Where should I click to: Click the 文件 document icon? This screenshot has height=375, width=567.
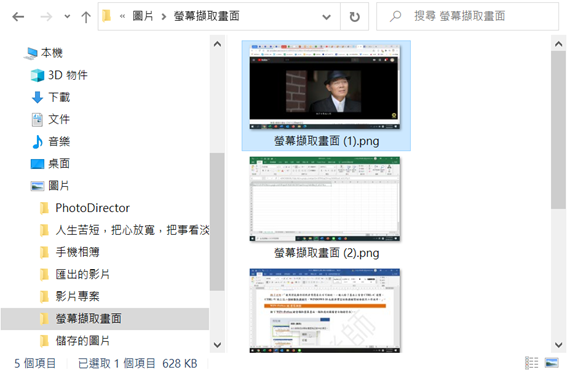coord(37,120)
